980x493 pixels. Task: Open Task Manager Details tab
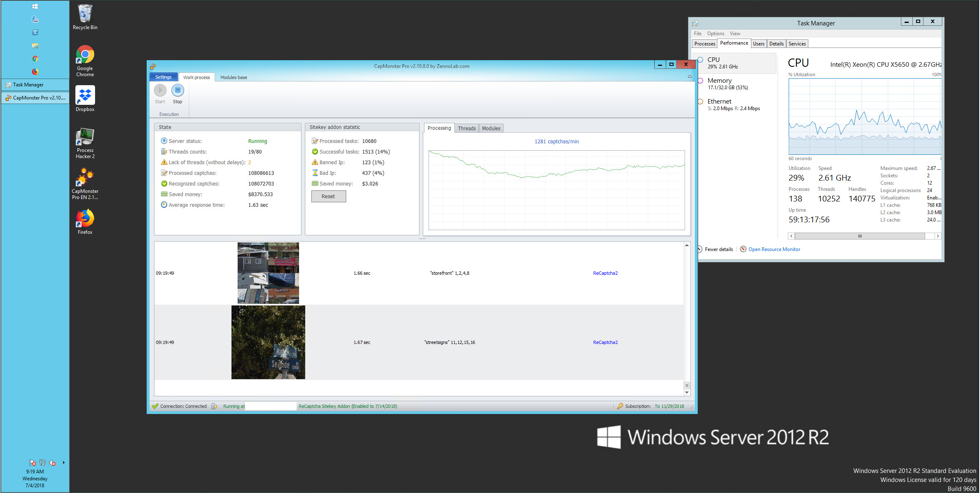tap(776, 44)
